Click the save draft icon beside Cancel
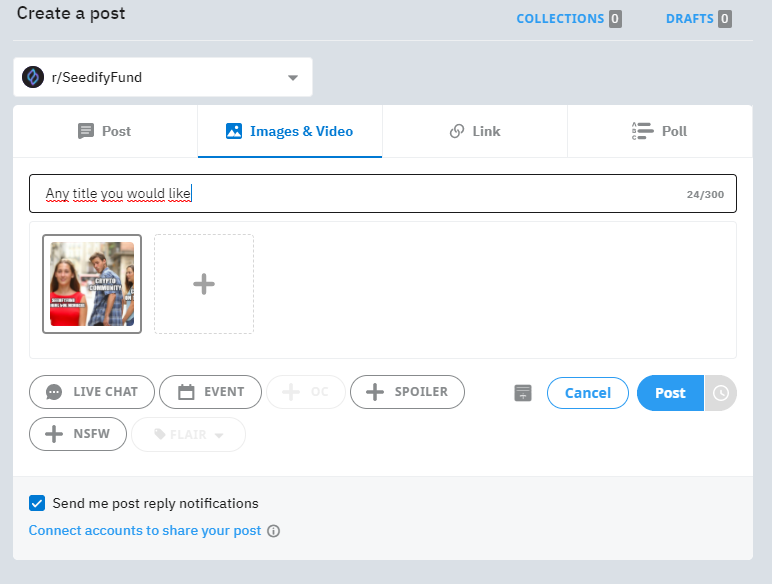 523,393
